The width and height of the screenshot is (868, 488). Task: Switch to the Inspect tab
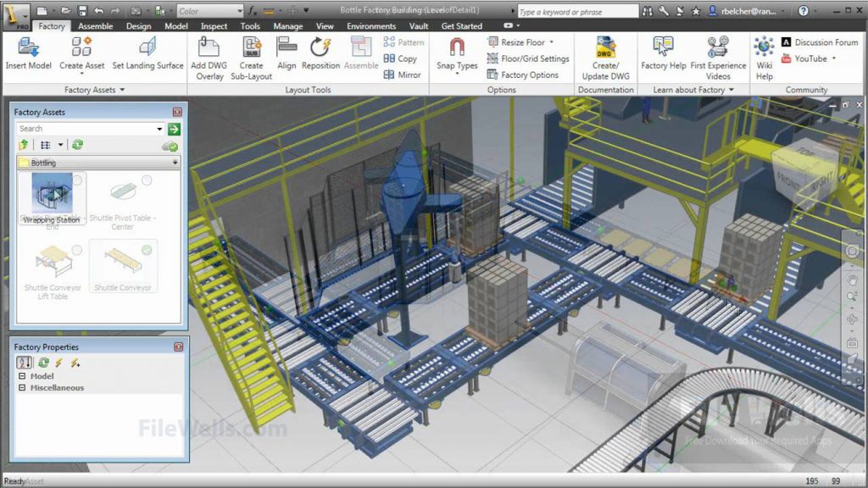pyautogui.click(x=214, y=26)
